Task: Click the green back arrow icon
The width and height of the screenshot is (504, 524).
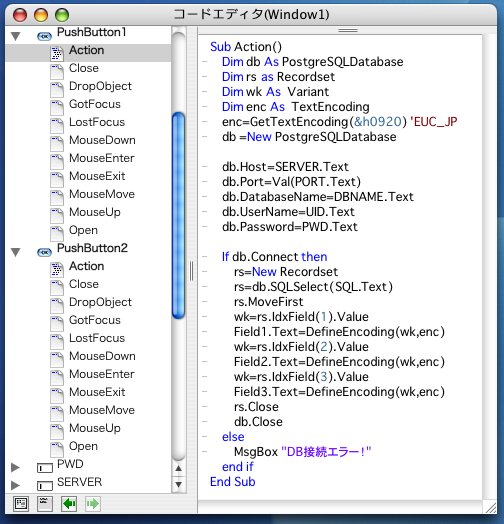Action: [69, 504]
